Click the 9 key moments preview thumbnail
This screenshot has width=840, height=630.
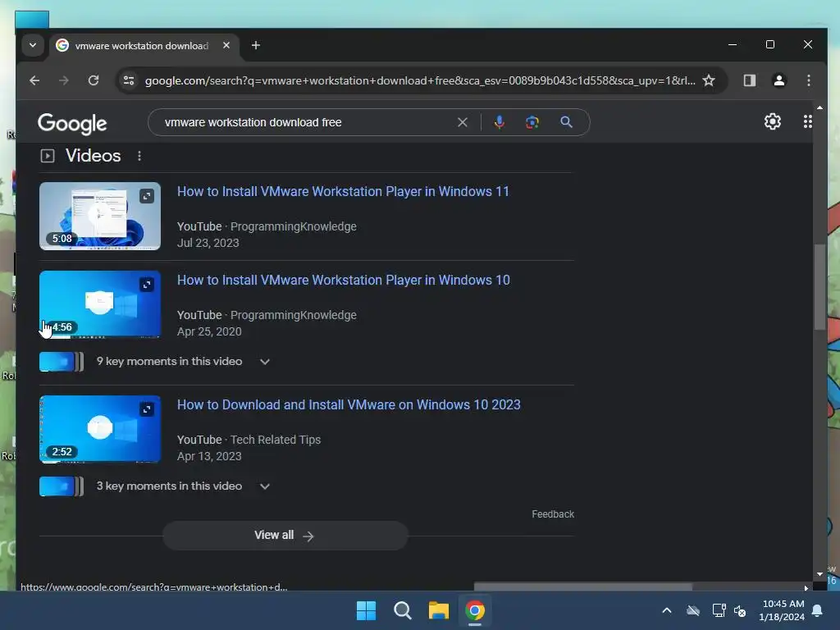[x=61, y=362]
